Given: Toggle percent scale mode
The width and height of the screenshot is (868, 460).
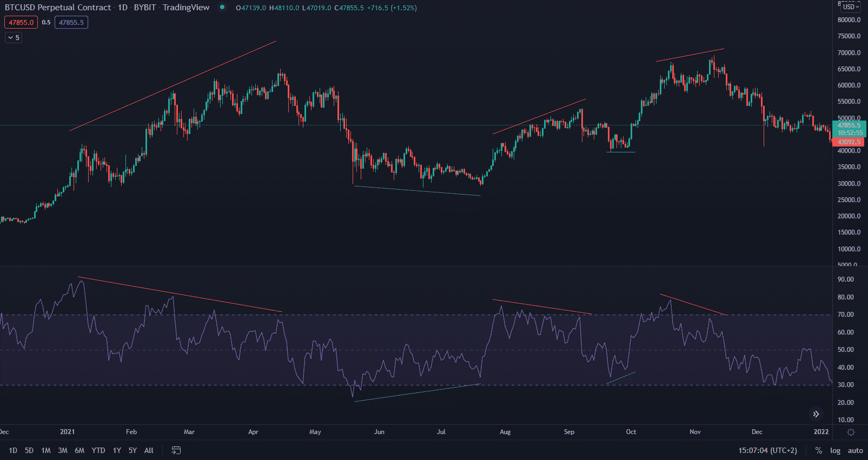Looking at the screenshot, I should click(819, 450).
